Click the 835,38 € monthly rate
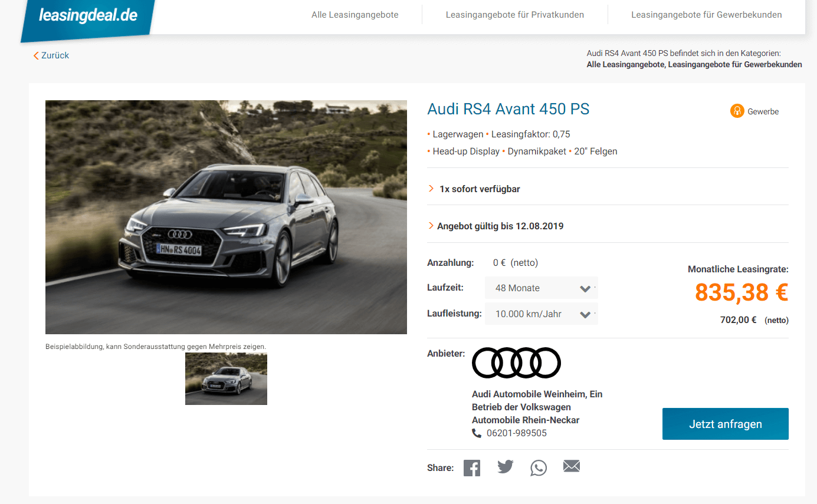 (x=741, y=292)
